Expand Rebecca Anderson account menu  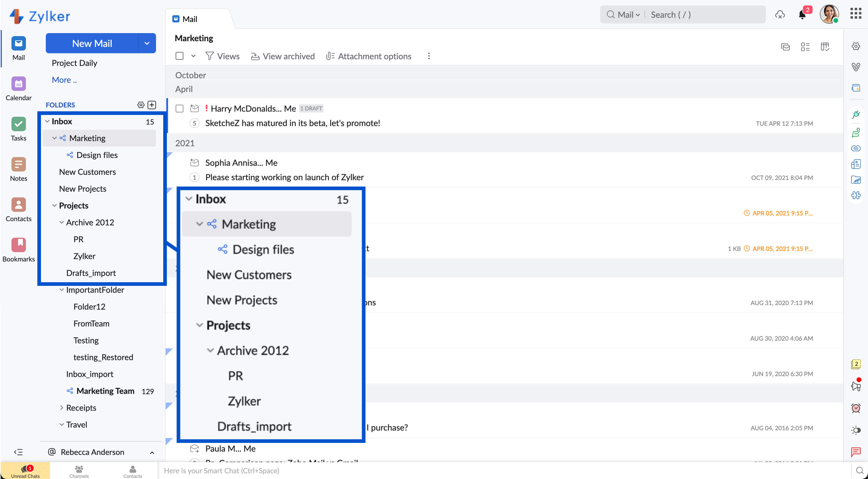click(152, 453)
